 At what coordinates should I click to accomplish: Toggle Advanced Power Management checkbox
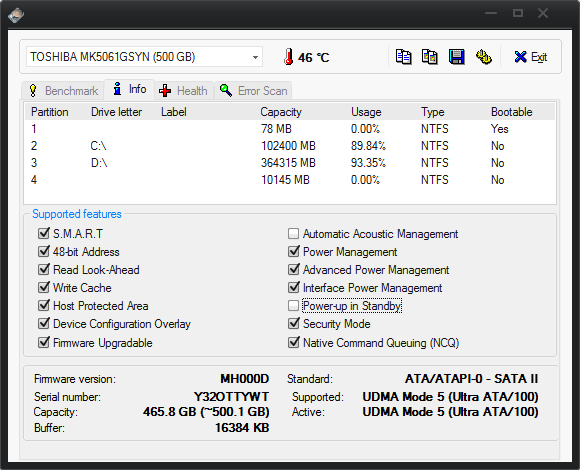pos(293,269)
